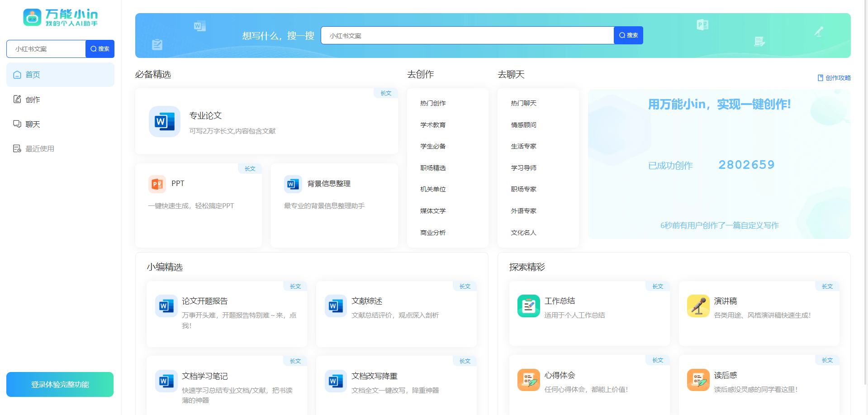Viewport: 868px width, 415px height.
Task: Select 学术教育 under 去创作
Action: 433,125
